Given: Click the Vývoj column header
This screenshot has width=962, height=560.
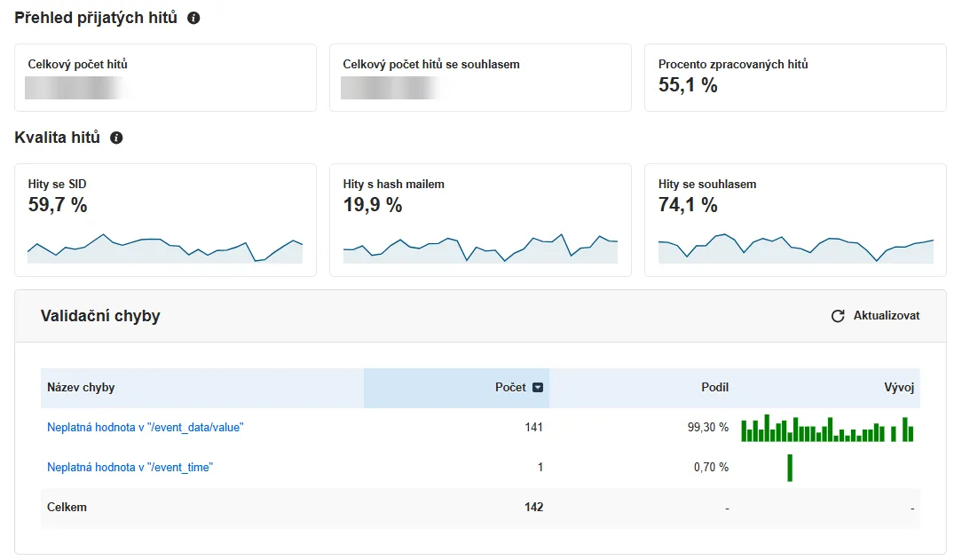Looking at the screenshot, I should 899,388.
